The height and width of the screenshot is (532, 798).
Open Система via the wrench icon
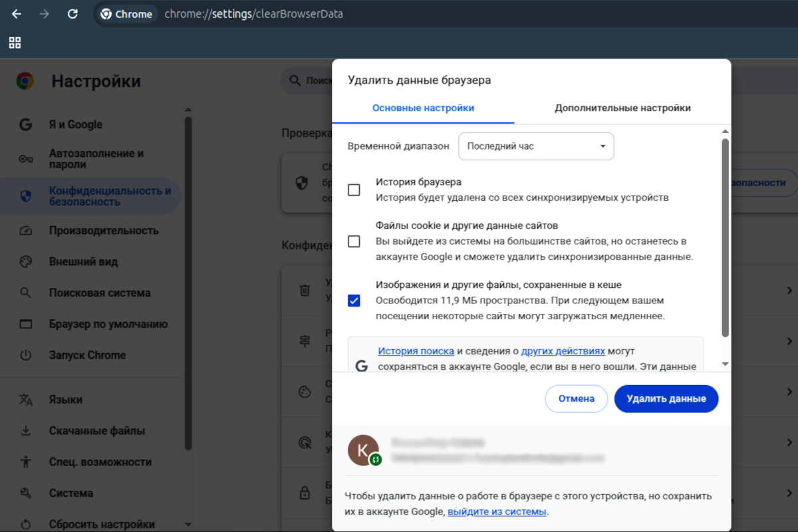[26, 493]
